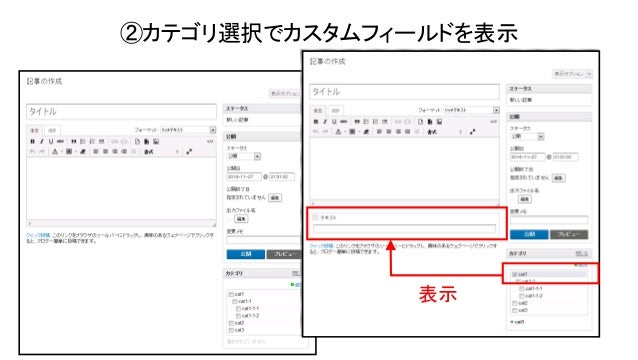Uncheck cat1 category in the front screenshot

point(514,274)
